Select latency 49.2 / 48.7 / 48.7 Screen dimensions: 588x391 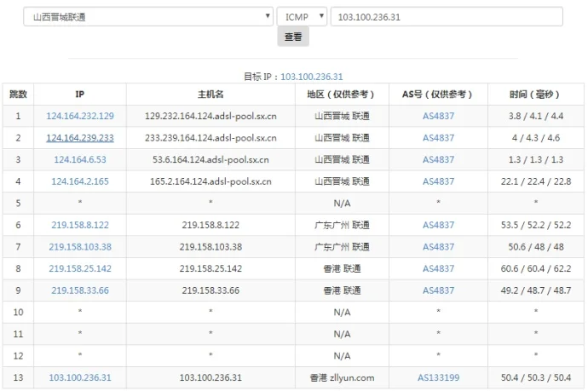(536, 290)
